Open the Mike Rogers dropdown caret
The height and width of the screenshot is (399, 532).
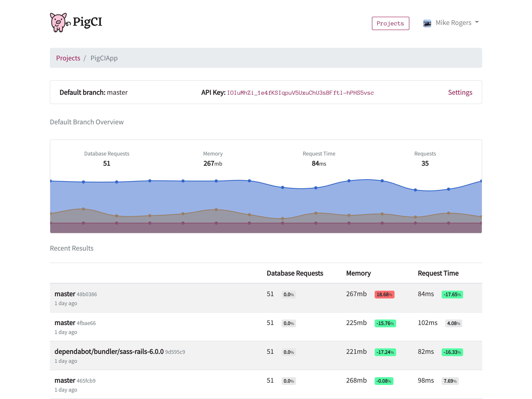point(477,22)
